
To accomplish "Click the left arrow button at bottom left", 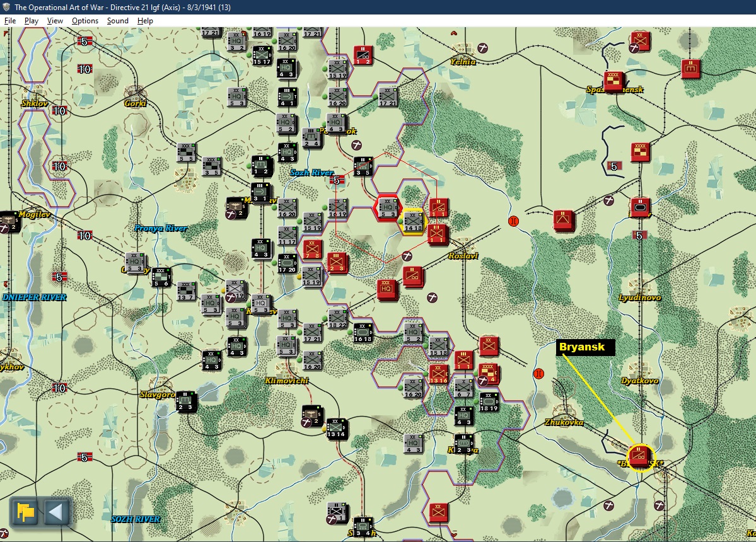I will [56, 512].
